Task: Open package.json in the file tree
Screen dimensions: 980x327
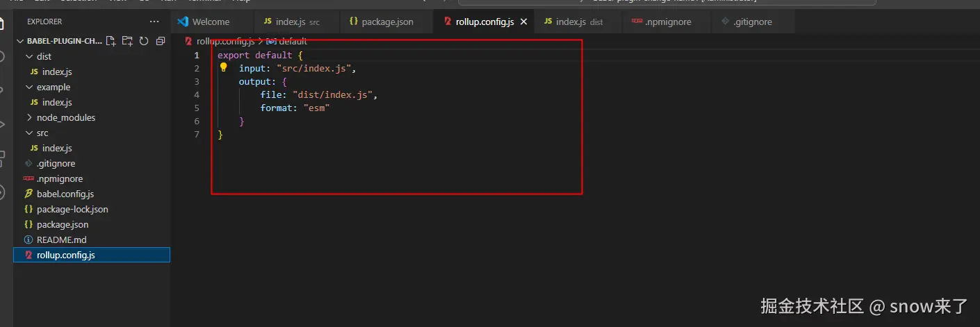Action: pyautogui.click(x=92, y=224)
